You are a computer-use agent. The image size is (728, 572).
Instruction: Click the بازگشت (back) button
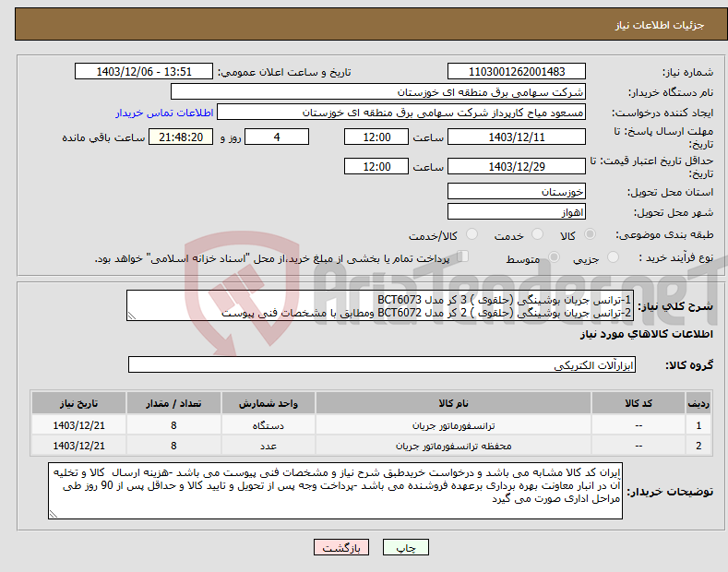pos(341,547)
